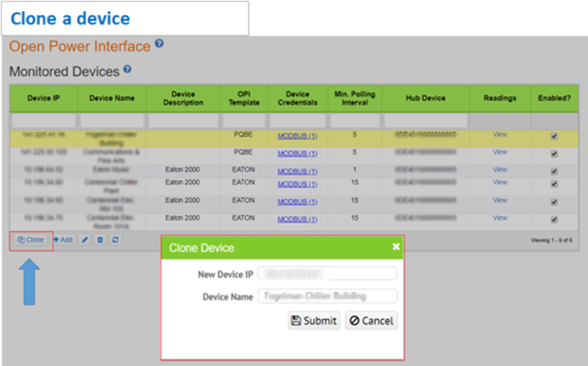Open MODBUS (1) credentials in first row

[298, 136]
